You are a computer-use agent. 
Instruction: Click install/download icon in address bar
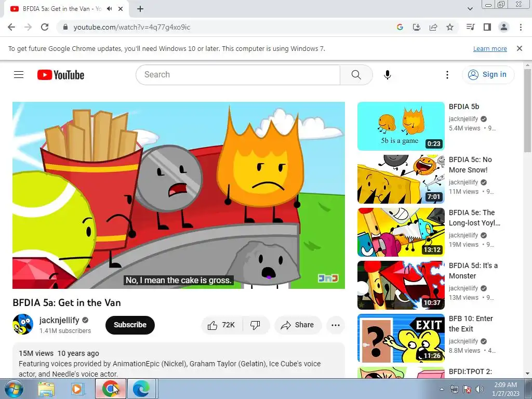pos(417,27)
